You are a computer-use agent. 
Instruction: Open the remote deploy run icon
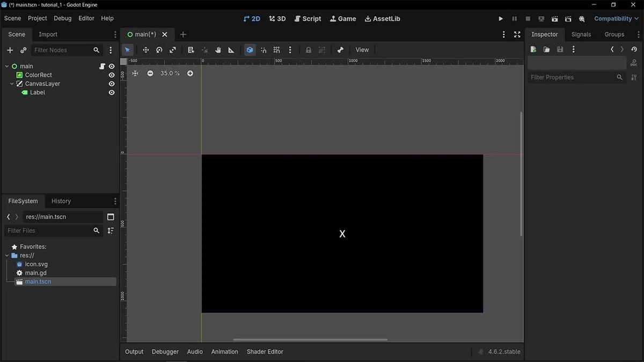click(x=541, y=19)
